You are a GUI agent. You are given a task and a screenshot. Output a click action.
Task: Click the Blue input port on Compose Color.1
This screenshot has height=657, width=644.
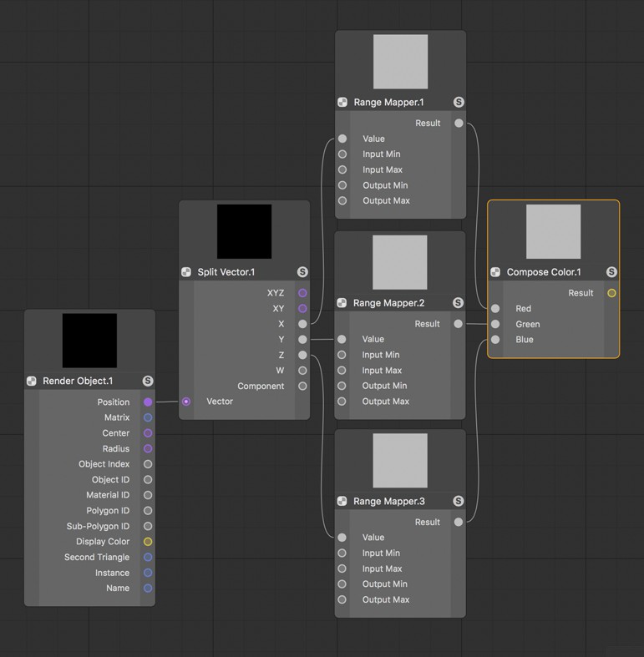pyautogui.click(x=495, y=340)
